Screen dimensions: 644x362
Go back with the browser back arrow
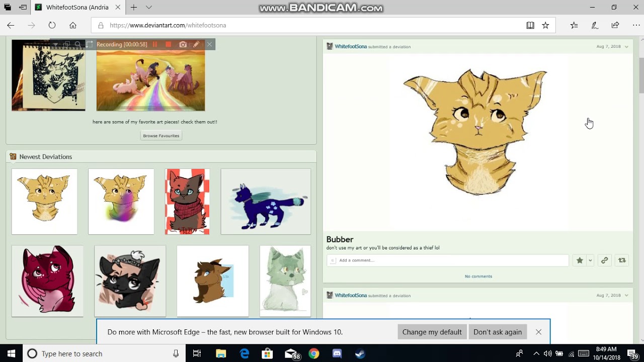[x=11, y=25]
